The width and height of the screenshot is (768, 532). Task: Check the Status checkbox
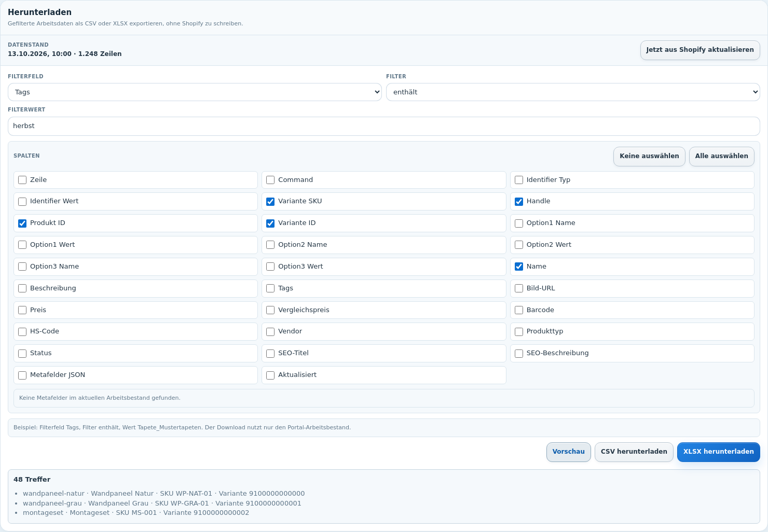(22, 354)
